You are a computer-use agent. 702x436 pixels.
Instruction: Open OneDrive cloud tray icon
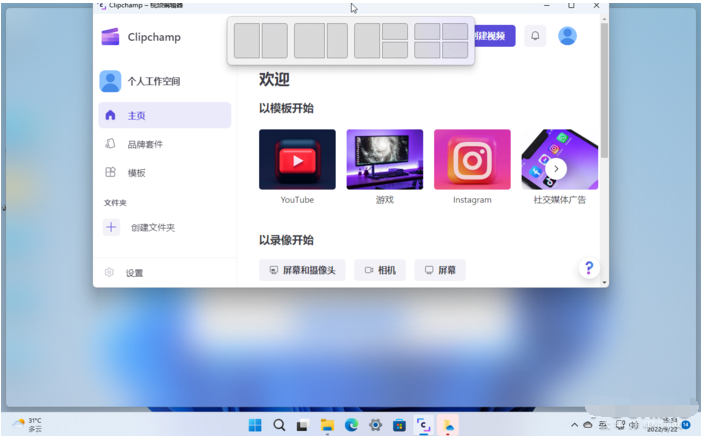[588, 425]
